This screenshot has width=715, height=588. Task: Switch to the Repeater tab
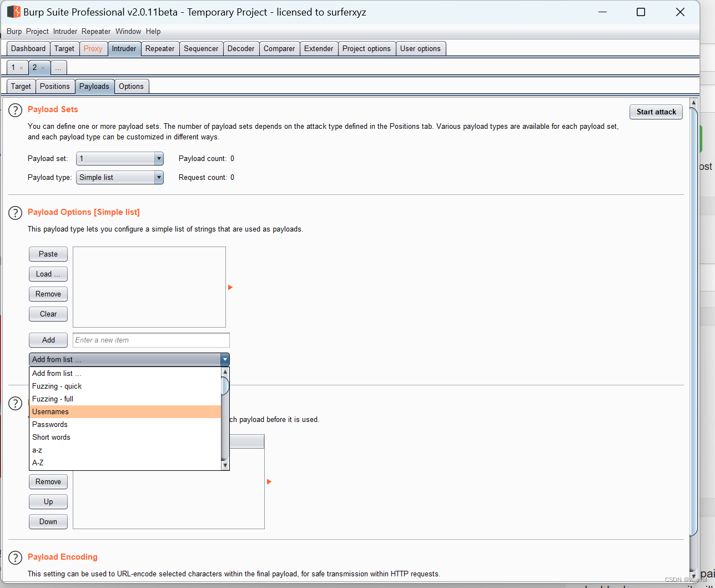point(160,48)
